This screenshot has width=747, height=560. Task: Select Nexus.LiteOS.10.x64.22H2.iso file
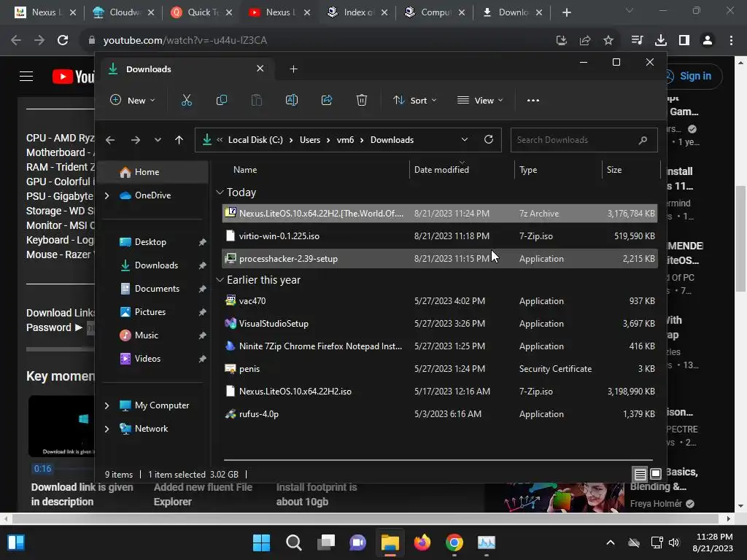tap(439, 392)
